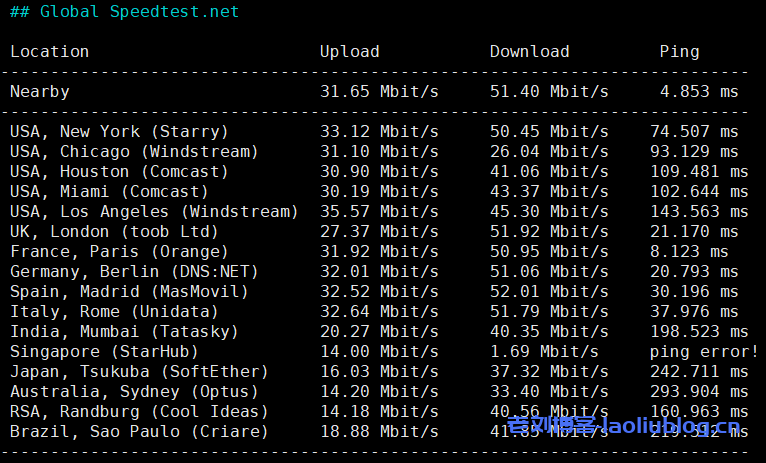
Task: Click 'USA, New York (Starry)' entry
Action: [119, 132]
